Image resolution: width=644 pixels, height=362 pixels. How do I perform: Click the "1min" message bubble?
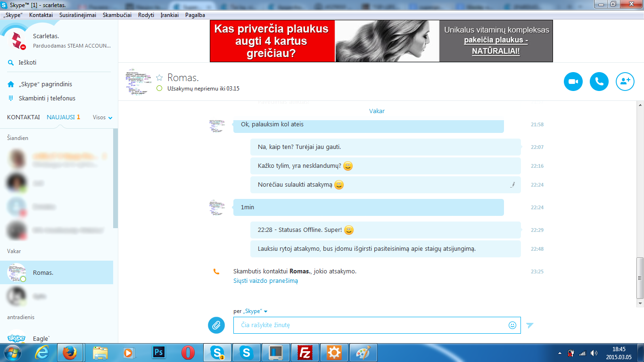coord(369,207)
